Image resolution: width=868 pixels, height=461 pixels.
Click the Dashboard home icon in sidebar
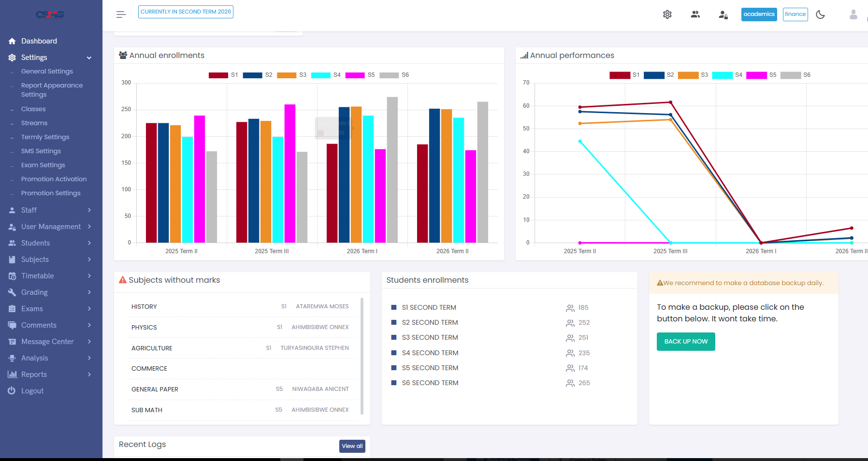12,41
